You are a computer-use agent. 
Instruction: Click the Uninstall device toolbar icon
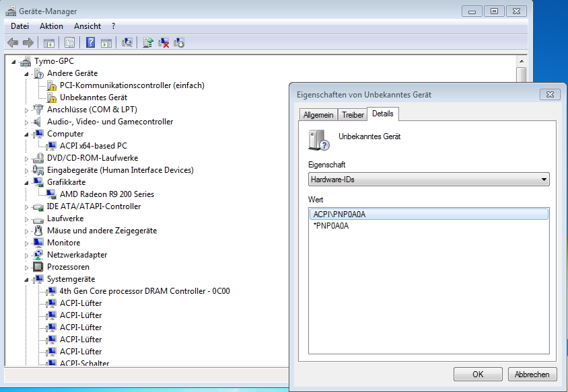point(164,43)
